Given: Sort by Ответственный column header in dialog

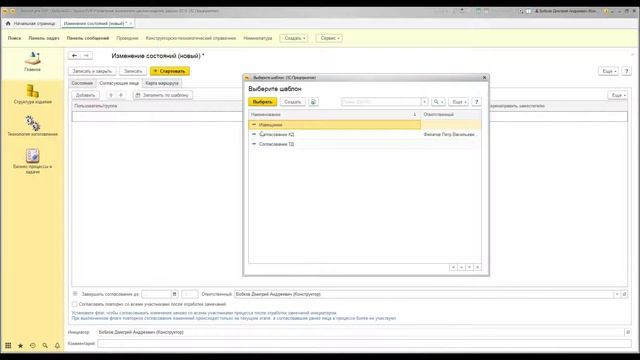Looking at the screenshot, I should point(451,115).
